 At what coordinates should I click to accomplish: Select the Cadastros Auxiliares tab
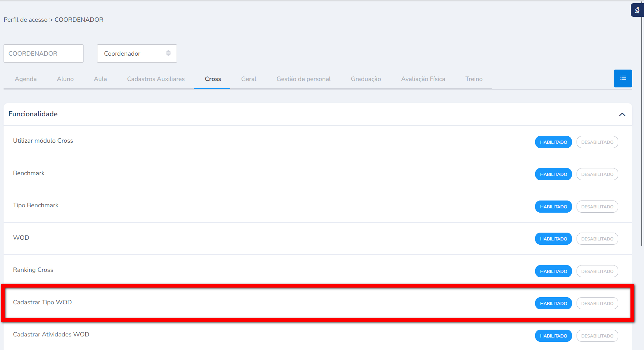point(156,79)
